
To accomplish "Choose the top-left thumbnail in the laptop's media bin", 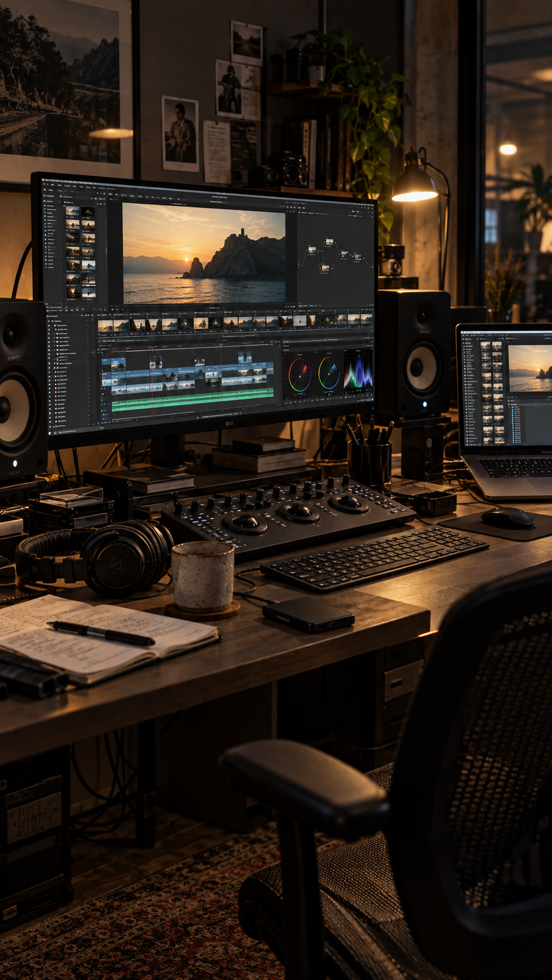I will click(486, 346).
